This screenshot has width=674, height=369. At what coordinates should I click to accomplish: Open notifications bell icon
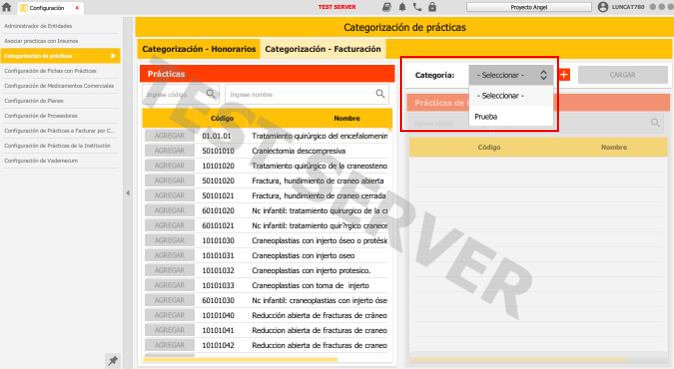(x=402, y=7)
